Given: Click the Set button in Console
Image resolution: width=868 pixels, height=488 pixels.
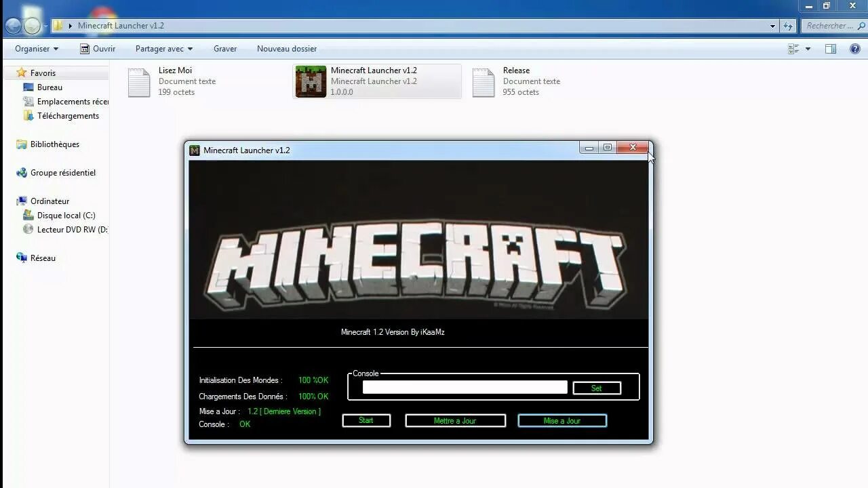Looking at the screenshot, I should pyautogui.click(x=597, y=388).
